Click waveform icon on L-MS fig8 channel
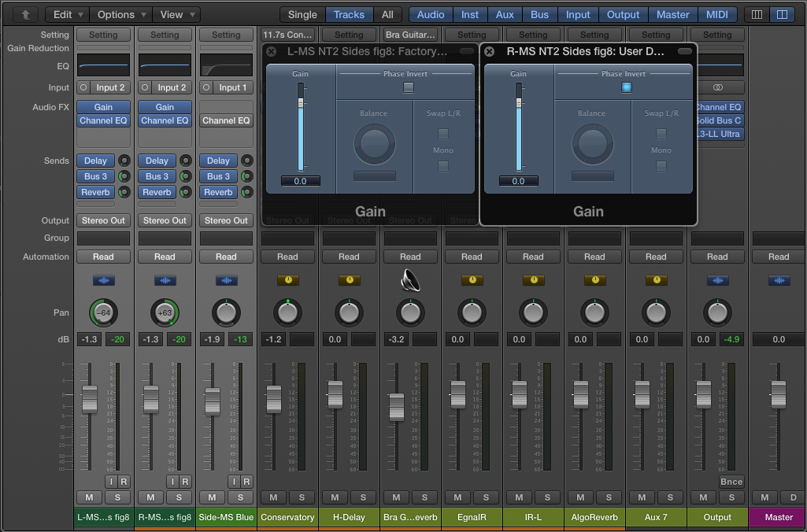 (103, 280)
